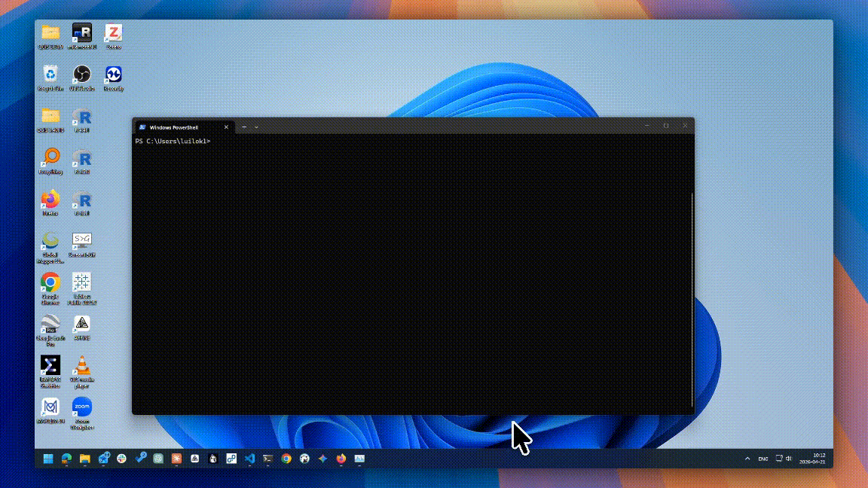868x488 pixels.
Task: Open the Windows Start menu
Action: click(48, 459)
